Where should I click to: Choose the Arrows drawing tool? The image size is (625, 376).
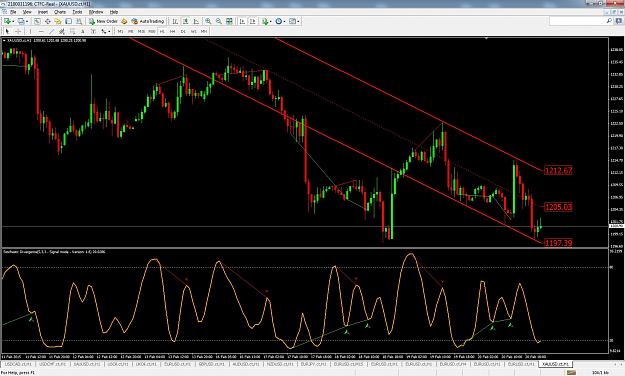[x=104, y=31]
